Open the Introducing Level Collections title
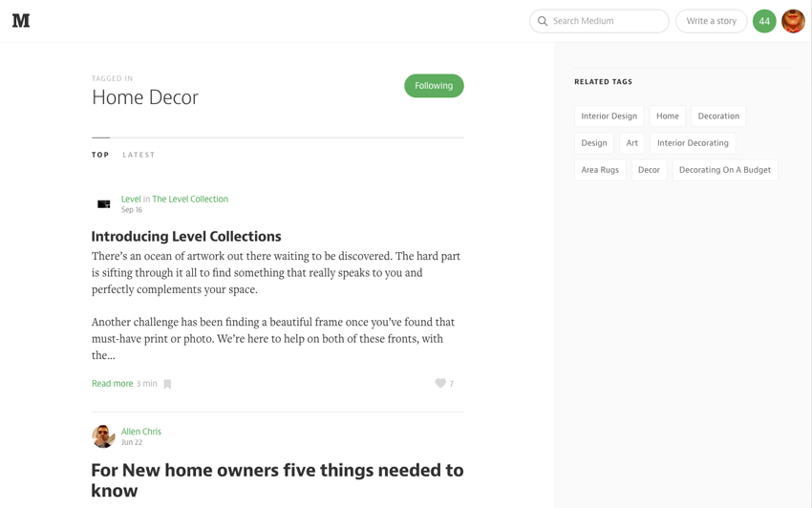Viewport: 812px width, 508px height. coord(186,236)
